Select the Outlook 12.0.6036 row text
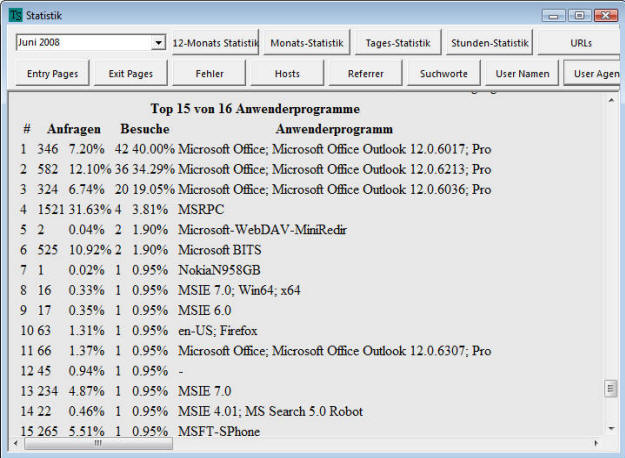 tap(334, 189)
